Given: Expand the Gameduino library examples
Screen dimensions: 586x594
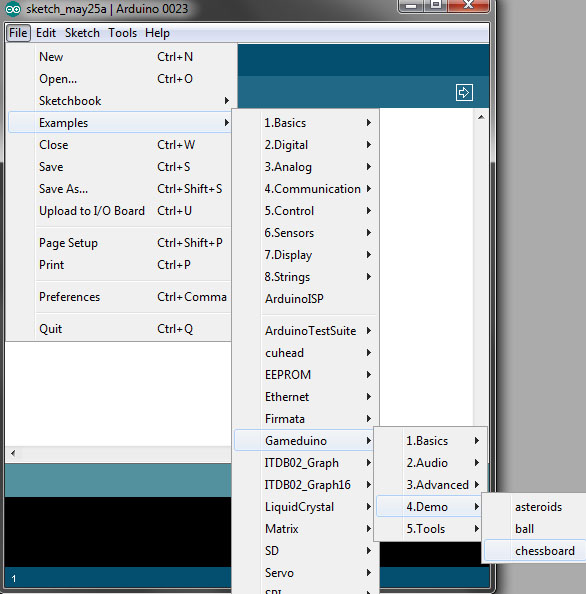Looking at the screenshot, I should pos(304,441).
